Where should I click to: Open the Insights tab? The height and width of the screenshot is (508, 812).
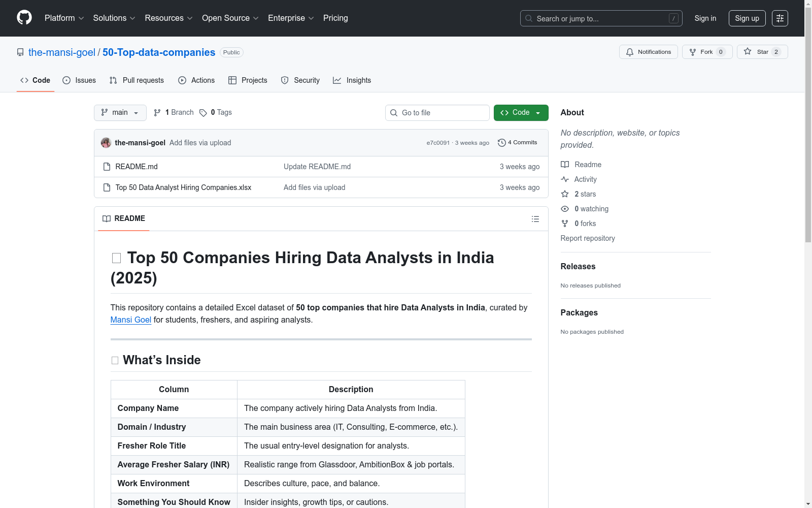[x=352, y=80]
